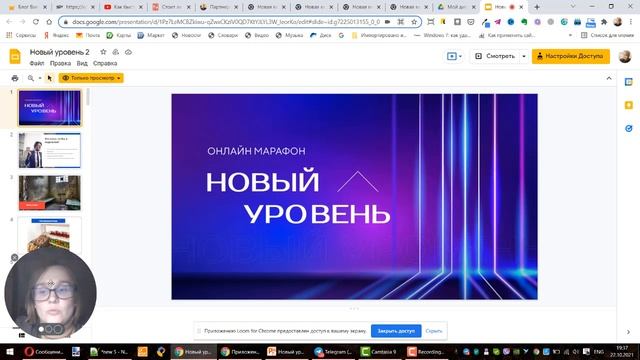Click the Настройки Доступа share button
640x360 pixels.
pos(571,56)
